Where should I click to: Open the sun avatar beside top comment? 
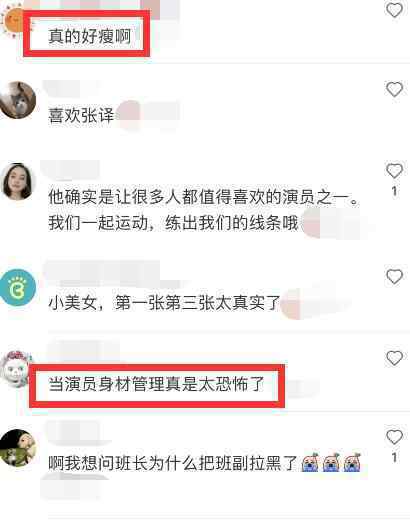point(13,21)
